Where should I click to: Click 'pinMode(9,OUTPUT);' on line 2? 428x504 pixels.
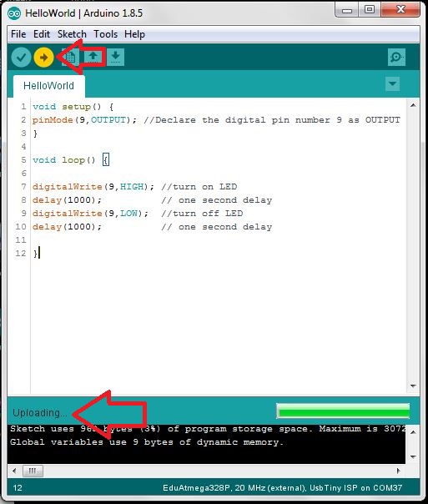pos(84,120)
